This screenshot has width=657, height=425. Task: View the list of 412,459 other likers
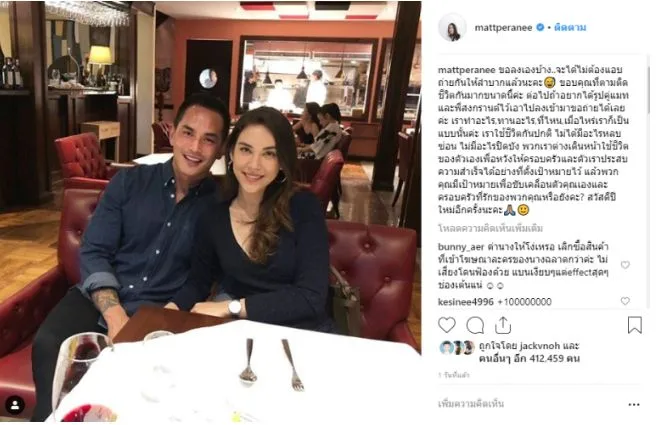529,359
